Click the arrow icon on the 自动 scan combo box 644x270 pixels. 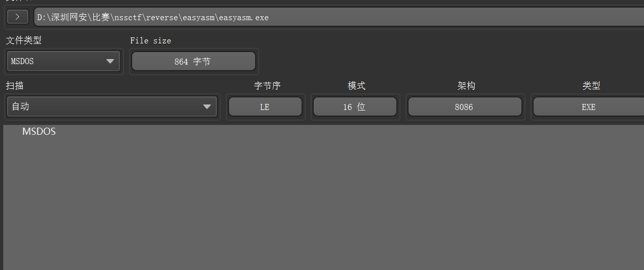(x=207, y=107)
